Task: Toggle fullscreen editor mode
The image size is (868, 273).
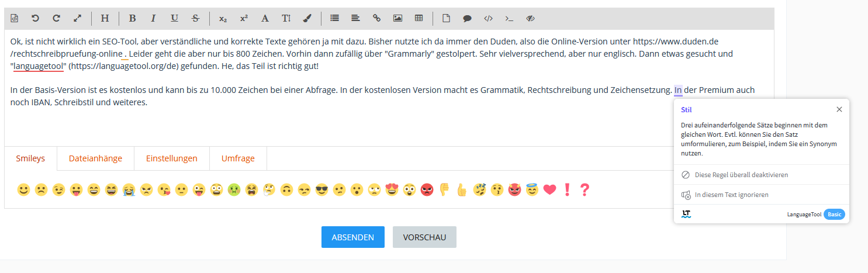Action: [x=77, y=18]
